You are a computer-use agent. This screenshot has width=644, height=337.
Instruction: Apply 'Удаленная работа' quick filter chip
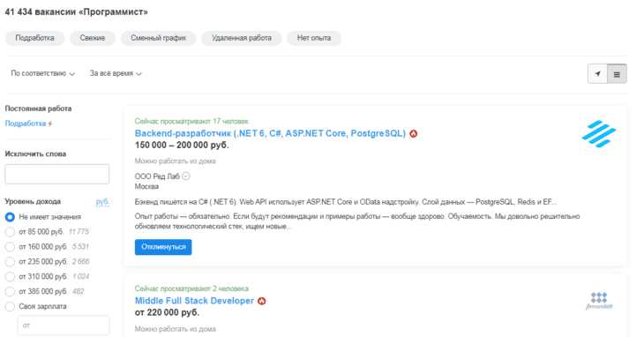[x=242, y=38]
